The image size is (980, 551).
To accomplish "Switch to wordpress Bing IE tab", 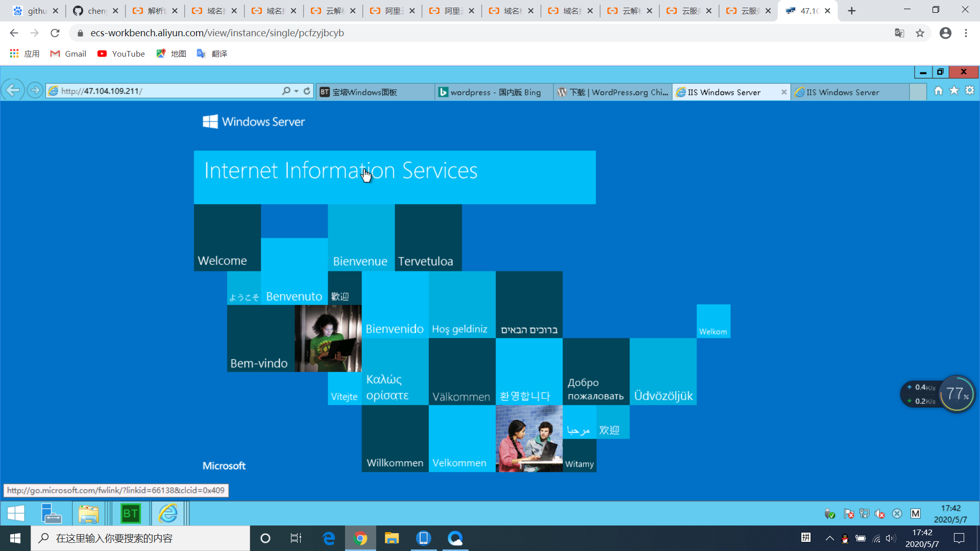I will click(x=494, y=92).
